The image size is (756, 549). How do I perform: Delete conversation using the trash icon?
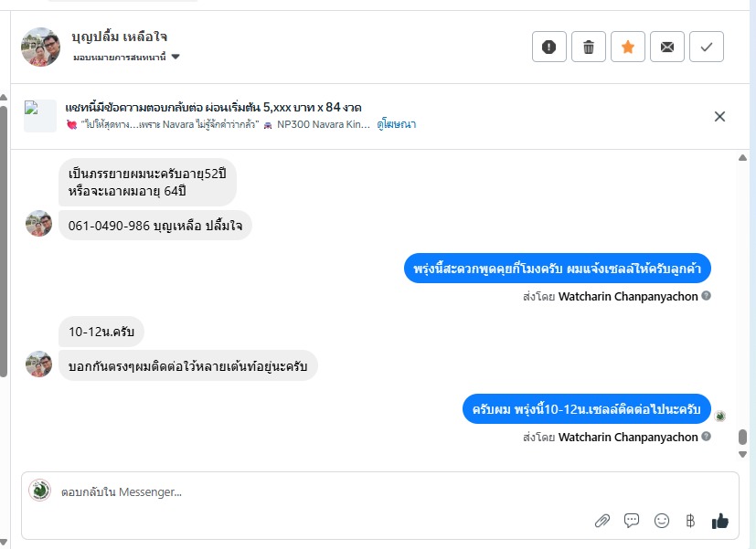[589, 48]
